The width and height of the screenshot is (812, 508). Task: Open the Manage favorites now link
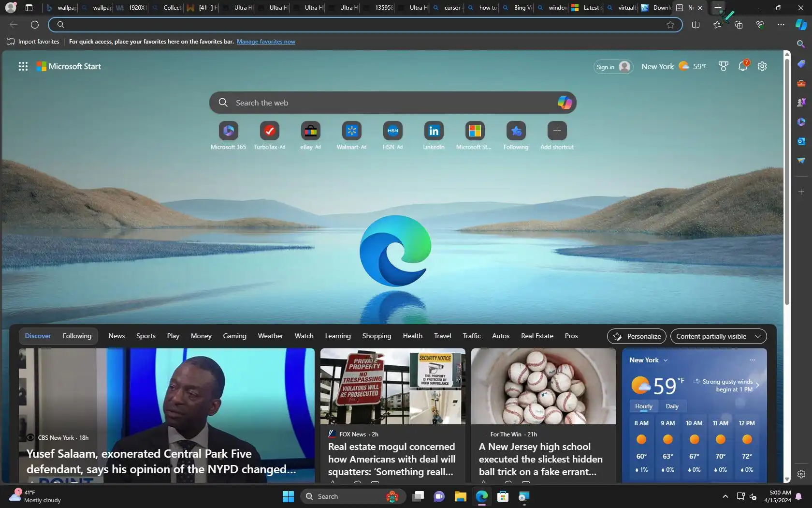[266, 42]
